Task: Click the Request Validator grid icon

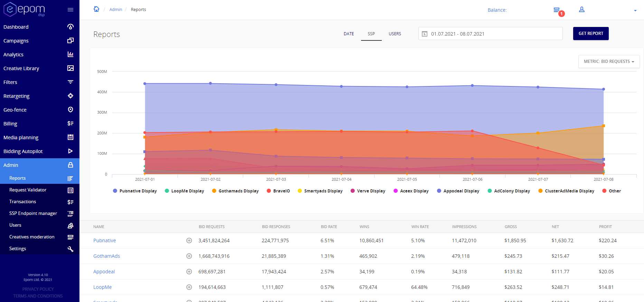Action: coord(70,190)
